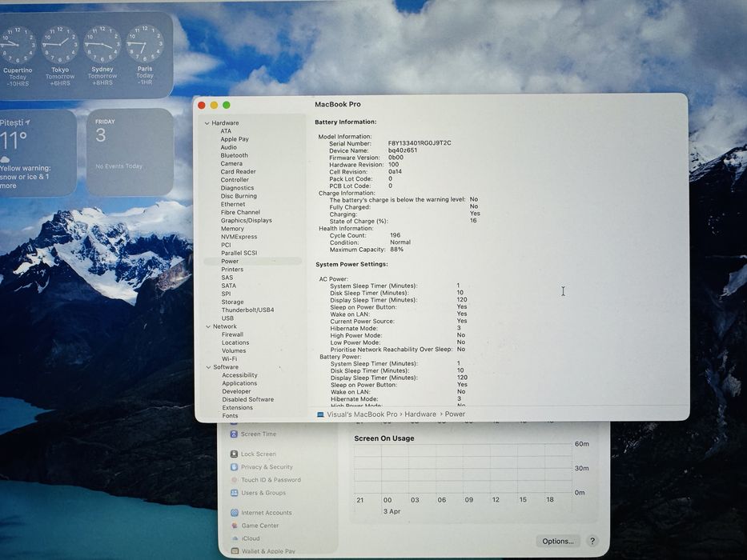The image size is (747, 560).
Task: Open Memory hardware details
Action: click(232, 229)
